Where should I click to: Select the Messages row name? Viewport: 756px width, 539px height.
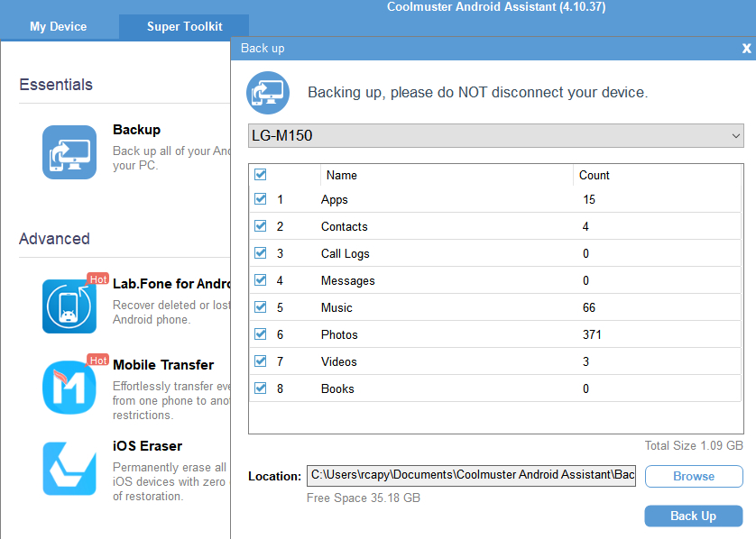(x=347, y=281)
